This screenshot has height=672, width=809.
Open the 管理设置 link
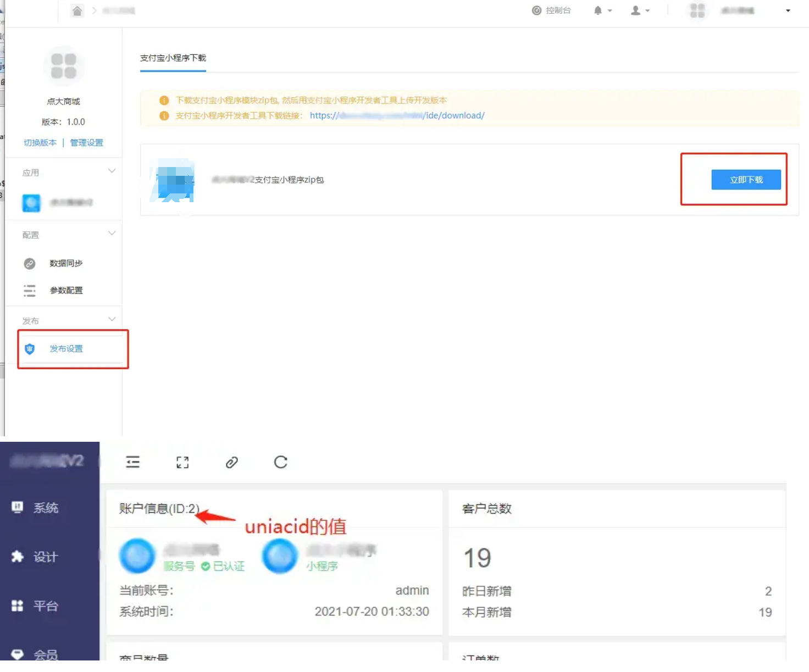86,142
